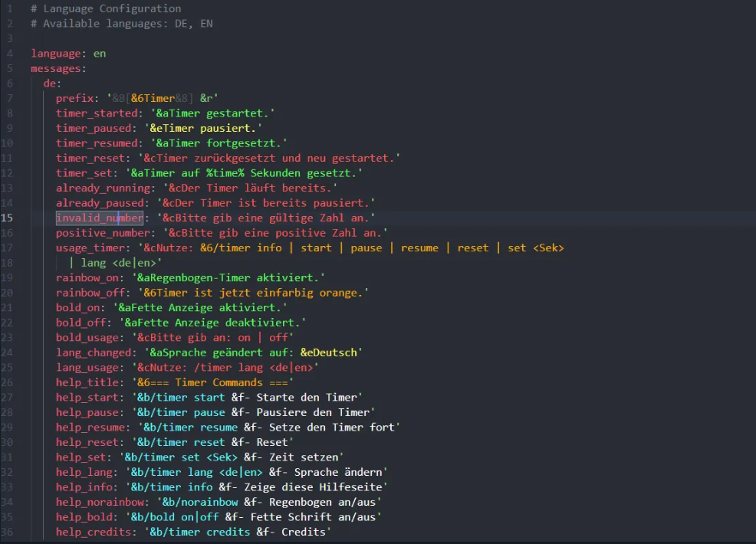Click line number 15 in the gutter
Image resolution: width=756 pixels, height=544 pixels.
click(7, 218)
